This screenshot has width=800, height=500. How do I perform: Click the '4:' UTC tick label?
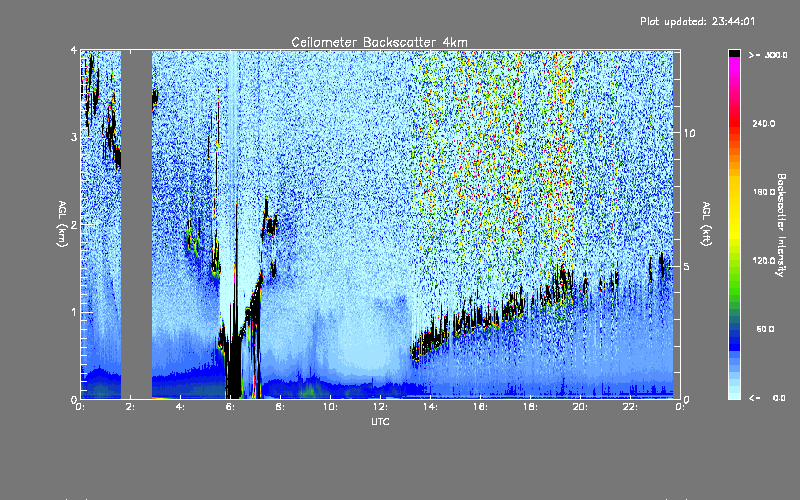(x=181, y=407)
